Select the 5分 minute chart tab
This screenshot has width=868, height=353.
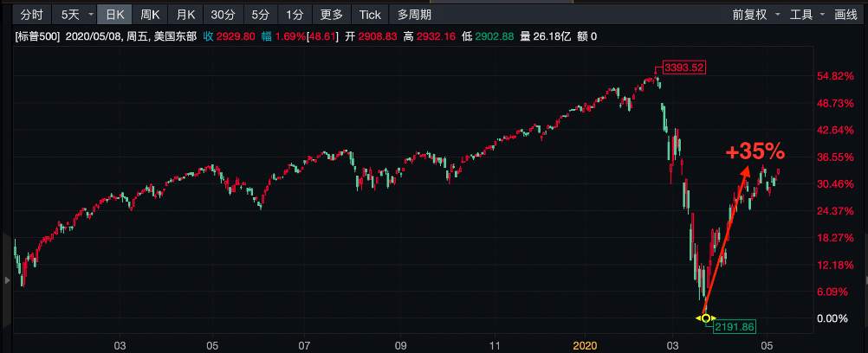click(x=260, y=15)
